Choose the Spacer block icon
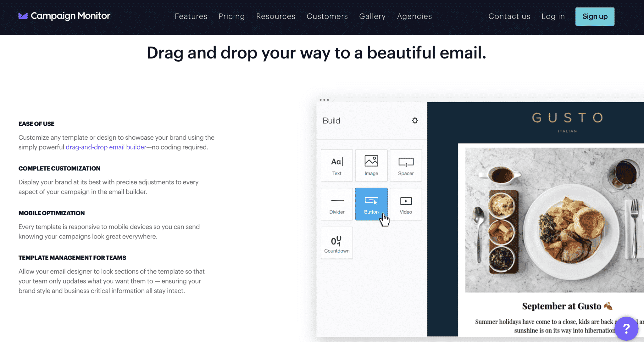This screenshot has height=342, width=644. 406,165
